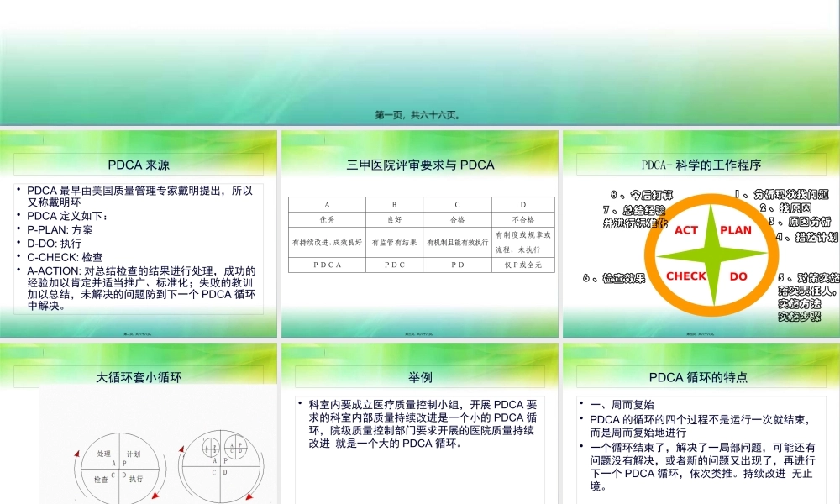The width and height of the screenshot is (840, 504).
Task: Click the 8、今后打算 label near the diagram
Action: coord(639,193)
